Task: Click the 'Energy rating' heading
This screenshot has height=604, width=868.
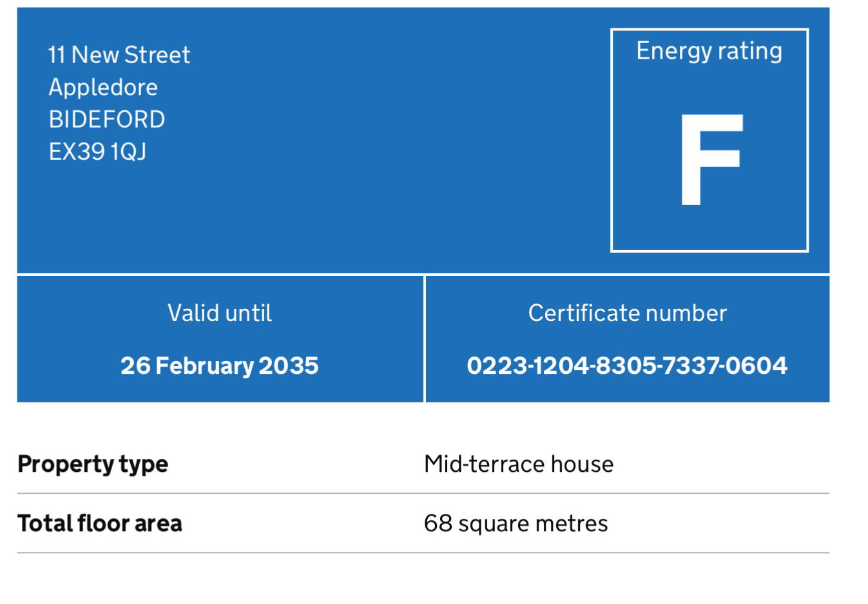Action: point(709,51)
